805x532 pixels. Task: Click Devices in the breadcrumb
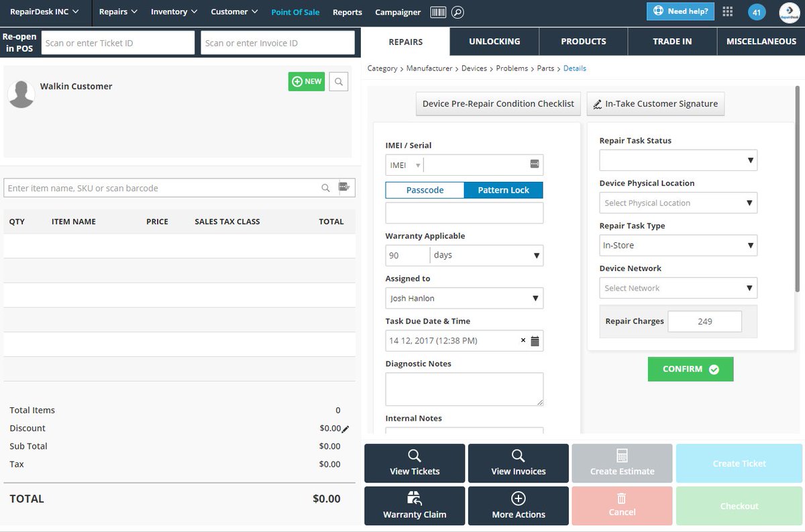474,68
